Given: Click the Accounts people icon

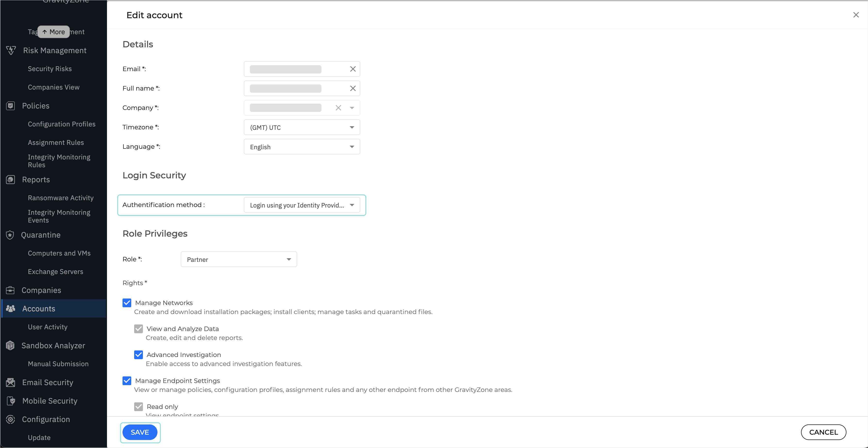Looking at the screenshot, I should [x=10, y=308].
